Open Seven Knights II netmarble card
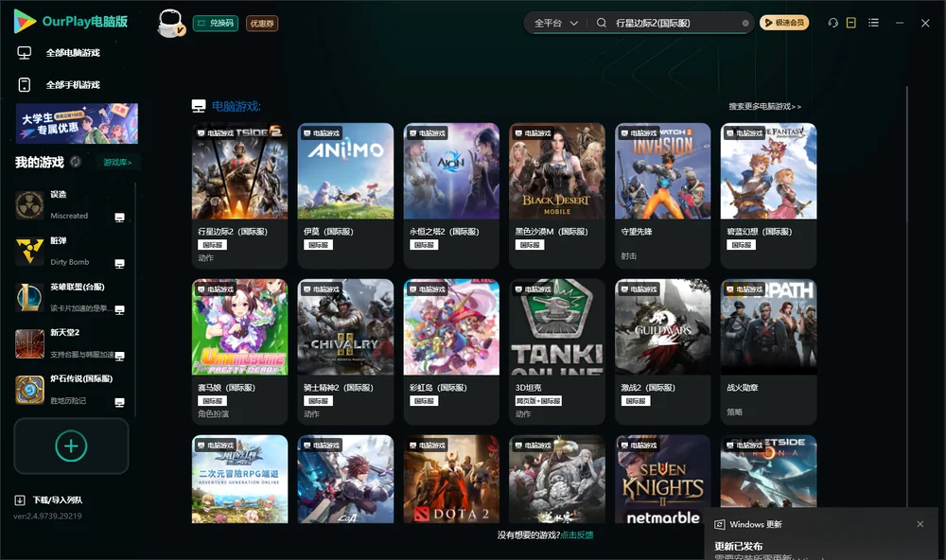The height and width of the screenshot is (560, 946). coord(662,480)
